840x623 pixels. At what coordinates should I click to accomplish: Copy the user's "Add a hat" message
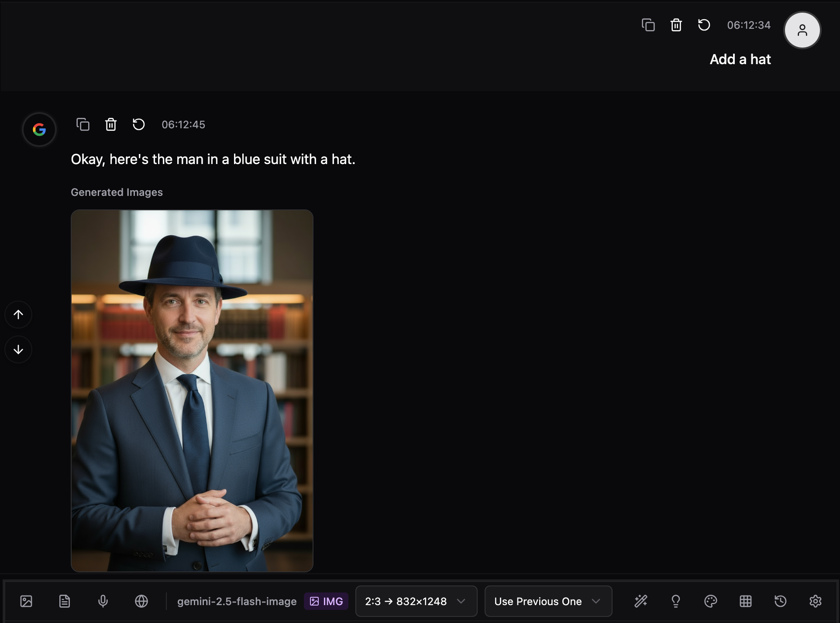click(x=648, y=25)
